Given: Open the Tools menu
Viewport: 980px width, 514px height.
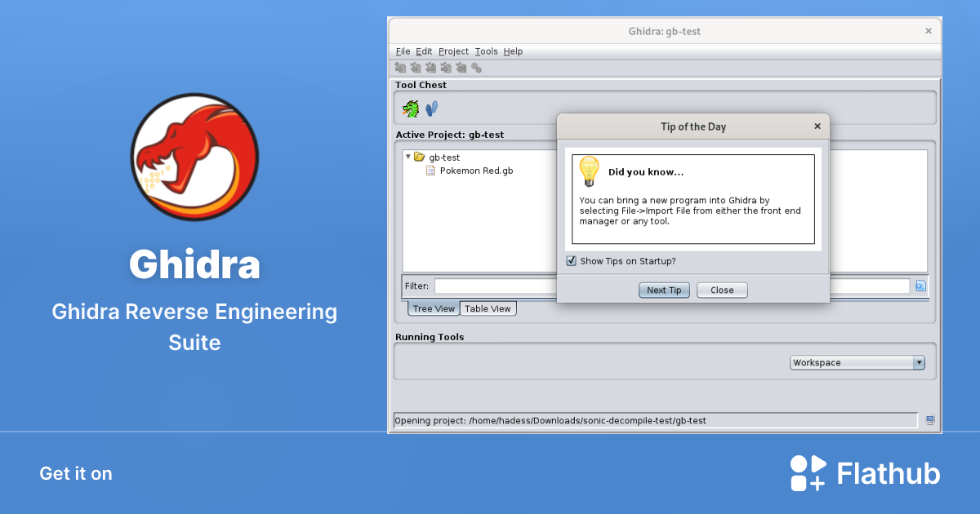Looking at the screenshot, I should (486, 51).
